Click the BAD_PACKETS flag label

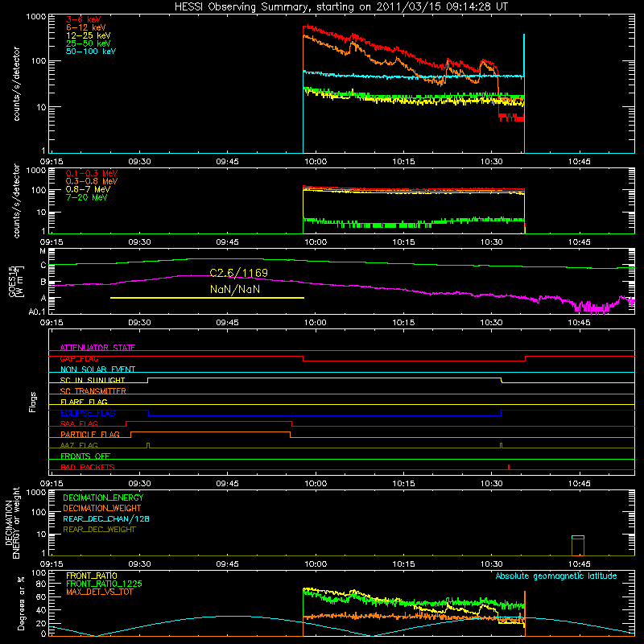(x=88, y=467)
